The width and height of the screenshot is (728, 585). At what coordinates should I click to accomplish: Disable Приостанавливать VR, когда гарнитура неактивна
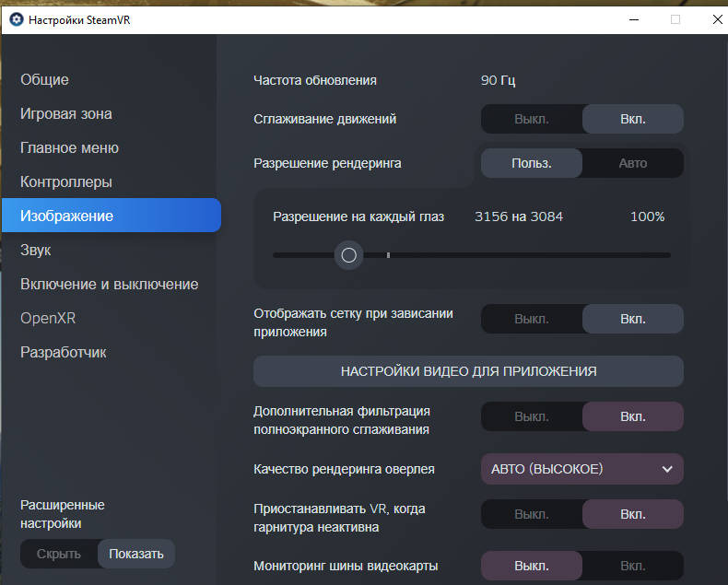tap(532, 514)
